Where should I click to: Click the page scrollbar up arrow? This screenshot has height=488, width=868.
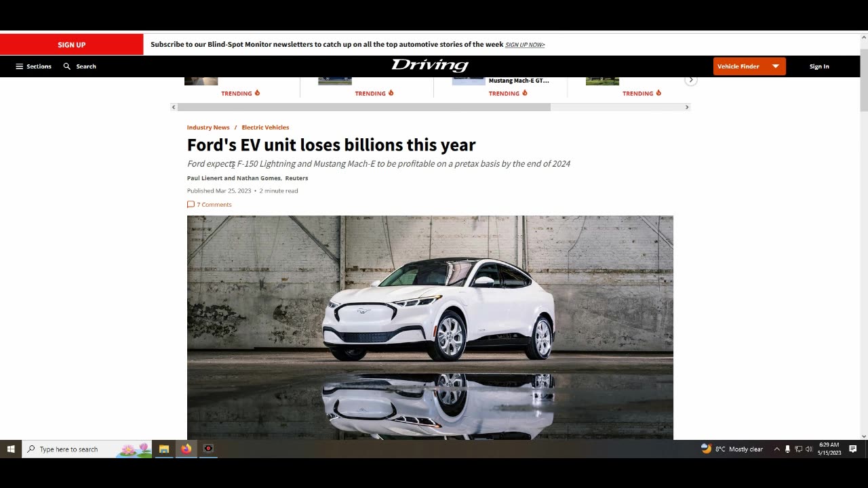point(864,38)
